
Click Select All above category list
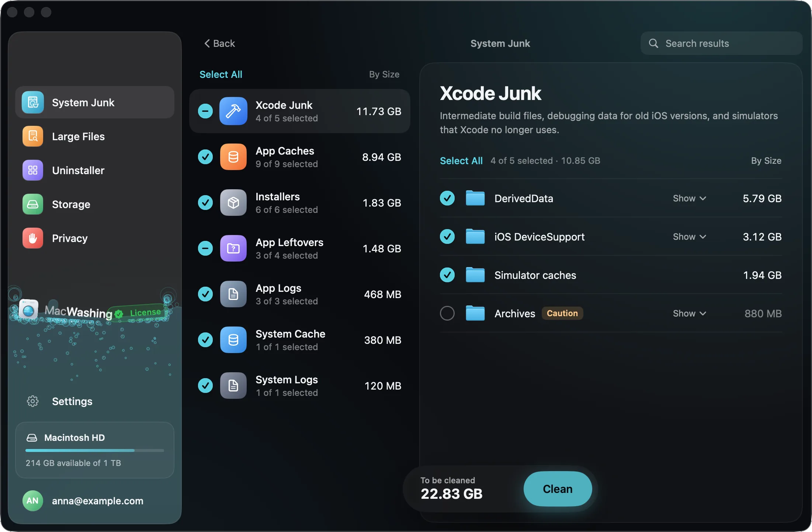(x=221, y=75)
